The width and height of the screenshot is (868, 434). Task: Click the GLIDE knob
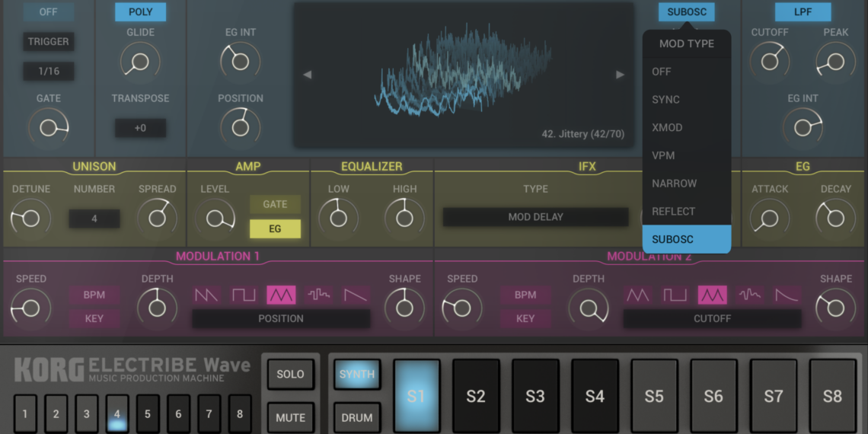click(141, 62)
